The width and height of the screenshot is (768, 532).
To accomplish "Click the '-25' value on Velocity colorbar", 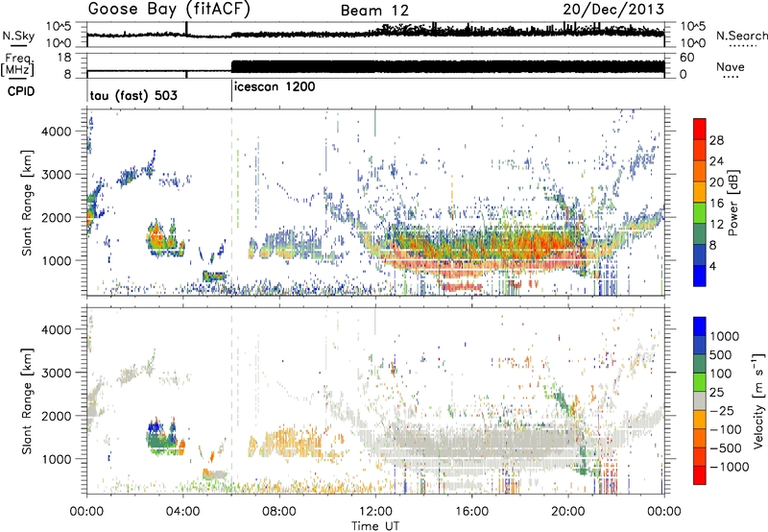I will [x=721, y=410].
